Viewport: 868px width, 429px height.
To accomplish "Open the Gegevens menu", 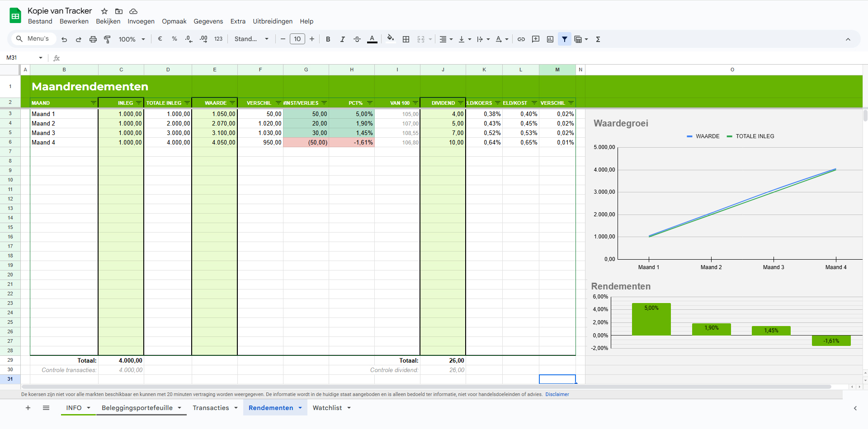I will (x=208, y=21).
